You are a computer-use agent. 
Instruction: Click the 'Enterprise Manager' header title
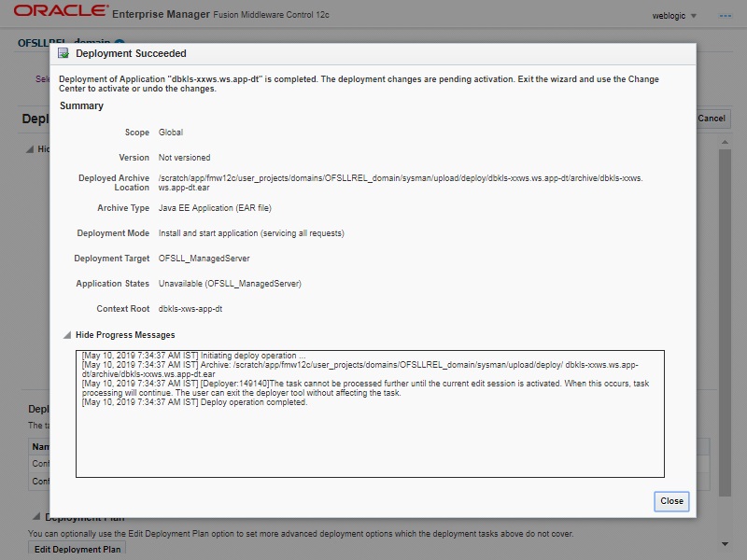coord(161,14)
